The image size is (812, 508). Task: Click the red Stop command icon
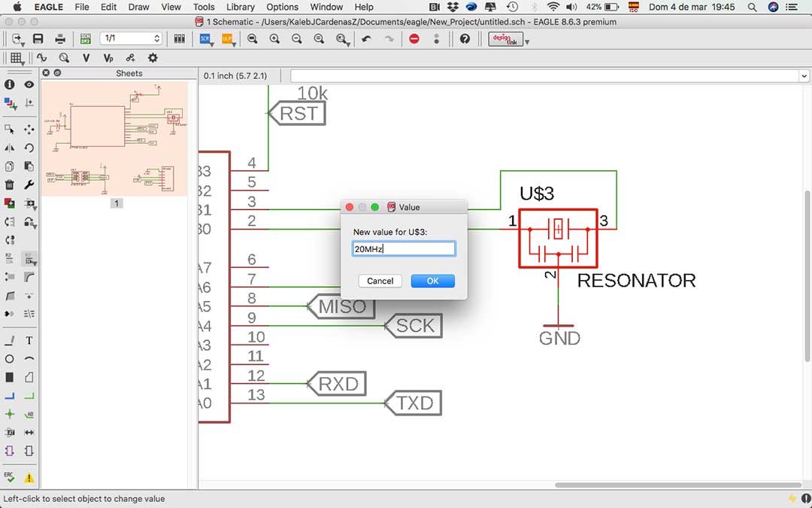coord(414,39)
